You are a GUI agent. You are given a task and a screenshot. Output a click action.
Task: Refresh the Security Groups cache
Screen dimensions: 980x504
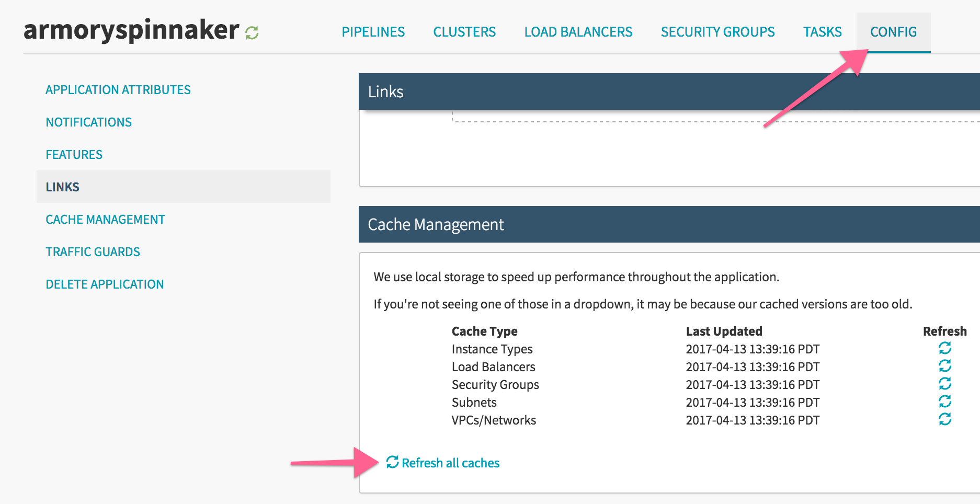tap(944, 384)
